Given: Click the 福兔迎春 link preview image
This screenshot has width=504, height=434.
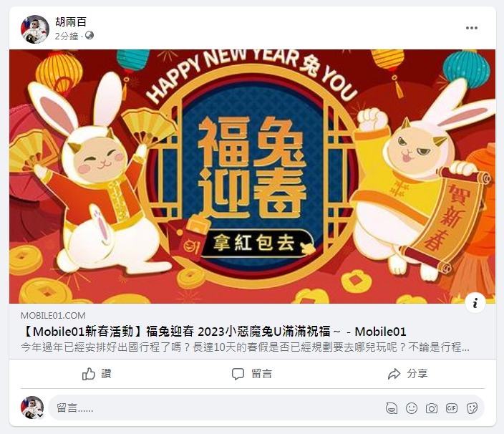Looking at the screenshot, I should 252,176.
